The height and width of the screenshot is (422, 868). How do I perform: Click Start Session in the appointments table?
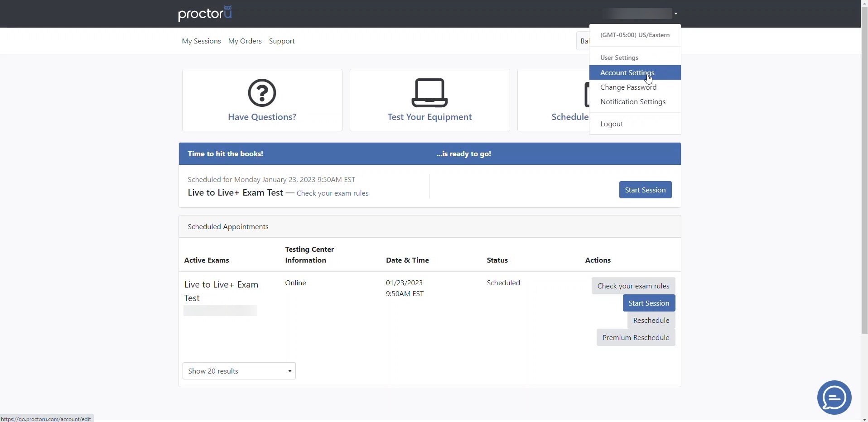649,302
